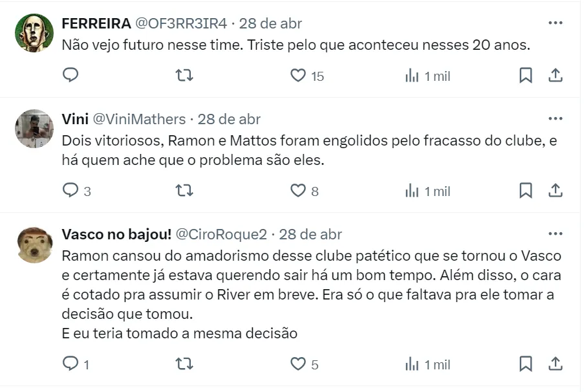Retweet Vini's post about Ramon and Mattos
The image size is (584, 392).
[184, 191]
